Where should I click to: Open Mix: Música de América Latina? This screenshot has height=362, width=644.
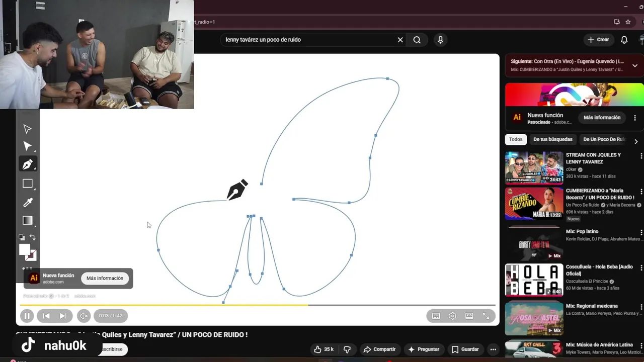click(x=599, y=345)
